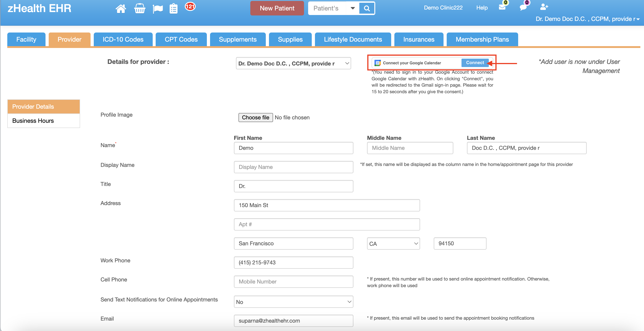This screenshot has width=644, height=331.
Task: Click the zHealth EHR logo
Action: pos(39,8)
